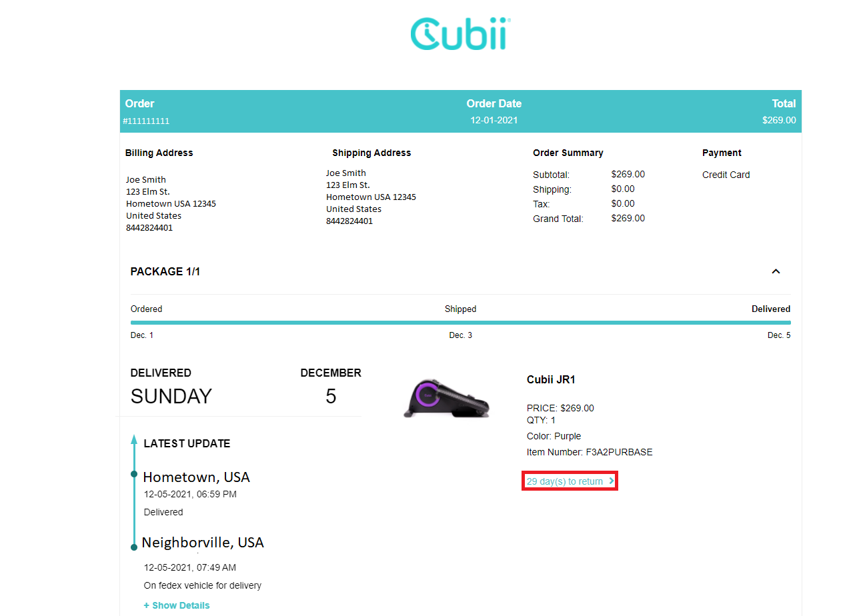The width and height of the screenshot is (863, 616).
Task: Click the Credit Card payment method text
Action: 726,175
